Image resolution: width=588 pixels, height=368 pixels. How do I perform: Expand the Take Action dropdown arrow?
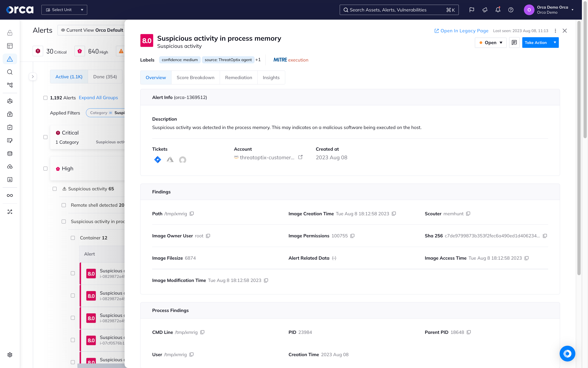[x=555, y=43]
